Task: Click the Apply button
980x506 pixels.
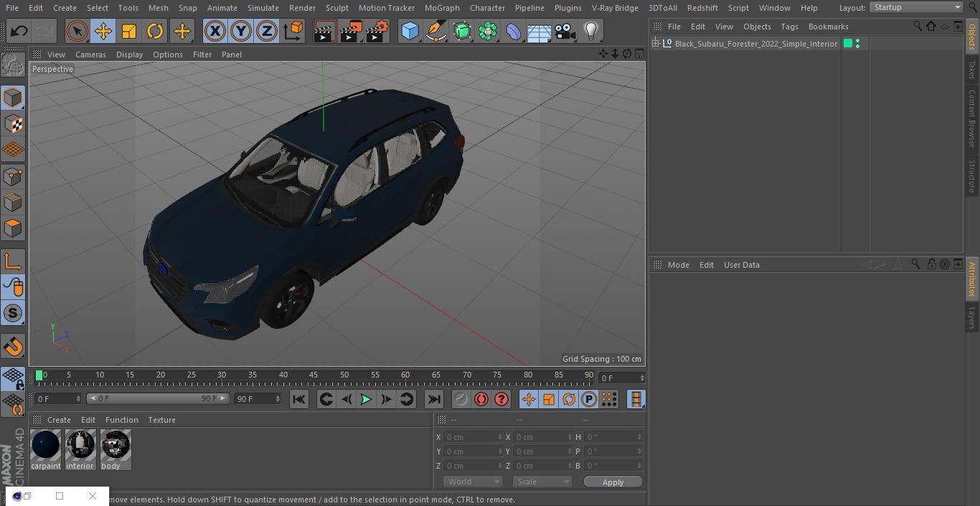Action: [613, 482]
